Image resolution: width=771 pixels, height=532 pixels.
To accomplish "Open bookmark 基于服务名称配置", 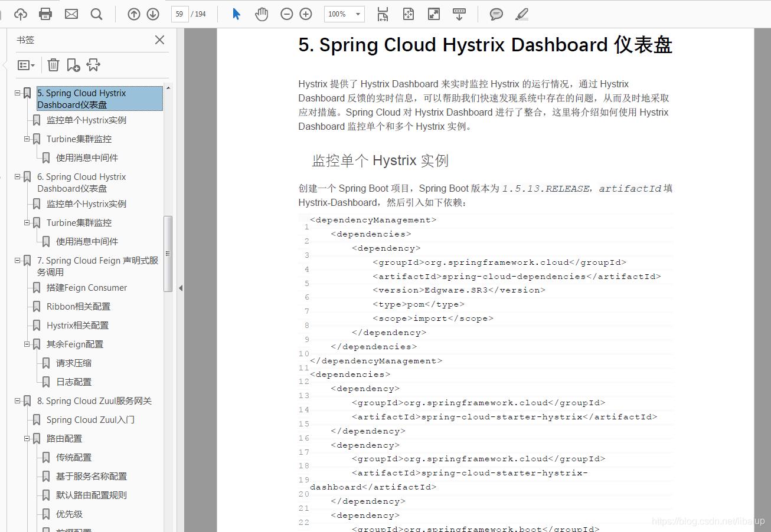I will (x=92, y=476).
